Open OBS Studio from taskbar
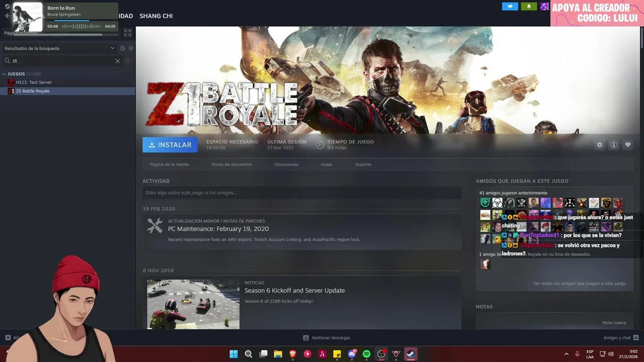 coord(381,354)
